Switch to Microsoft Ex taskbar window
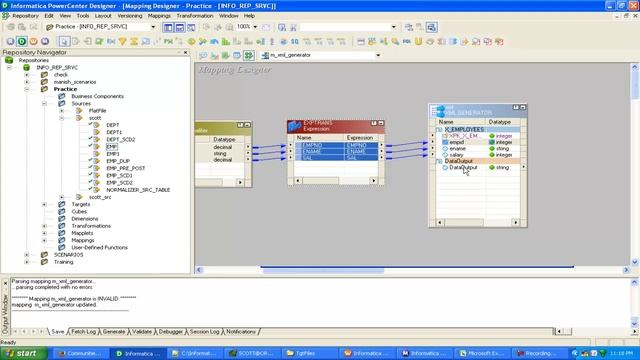 [482, 353]
